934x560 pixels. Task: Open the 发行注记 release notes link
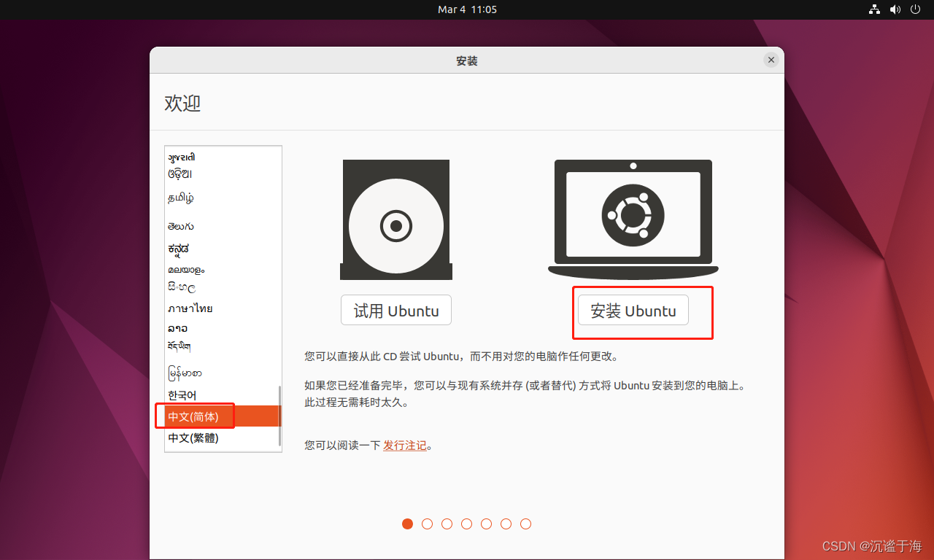[x=405, y=445]
